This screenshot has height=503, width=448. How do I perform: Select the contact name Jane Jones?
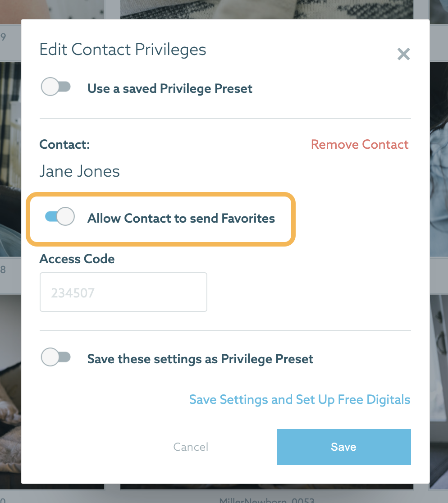point(79,171)
